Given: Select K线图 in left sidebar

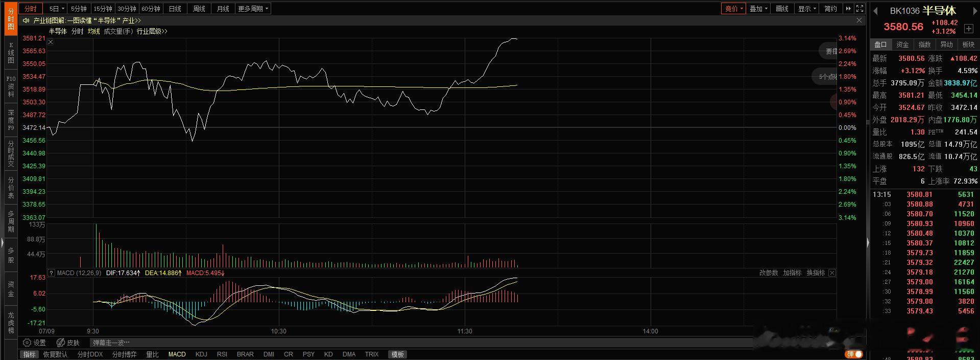Looking at the screenshot, I should pyautogui.click(x=11, y=53).
